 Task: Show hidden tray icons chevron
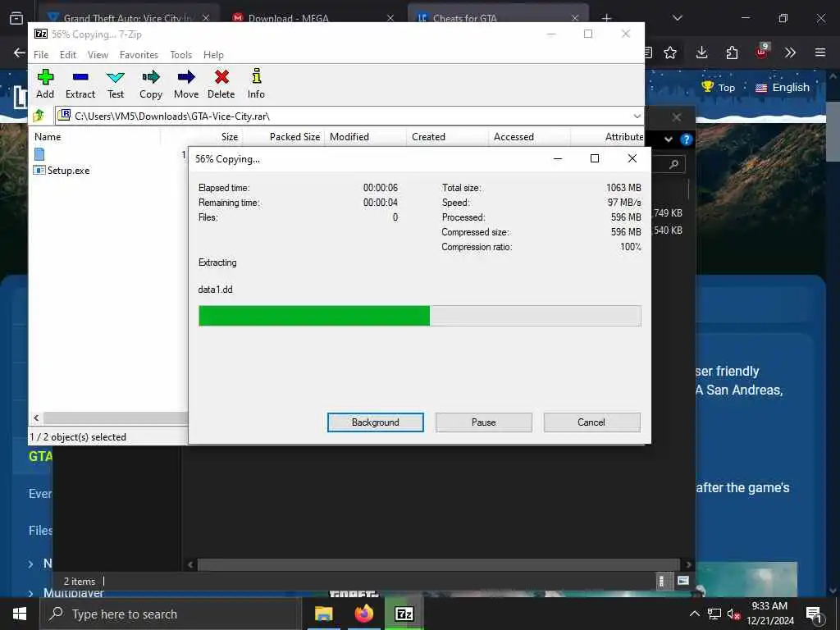pyautogui.click(x=694, y=614)
